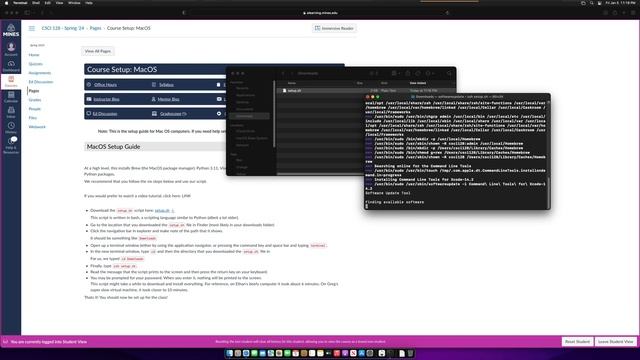Open History from the global navigation
The width and height of the screenshot is (640, 360).
(x=11, y=128)
